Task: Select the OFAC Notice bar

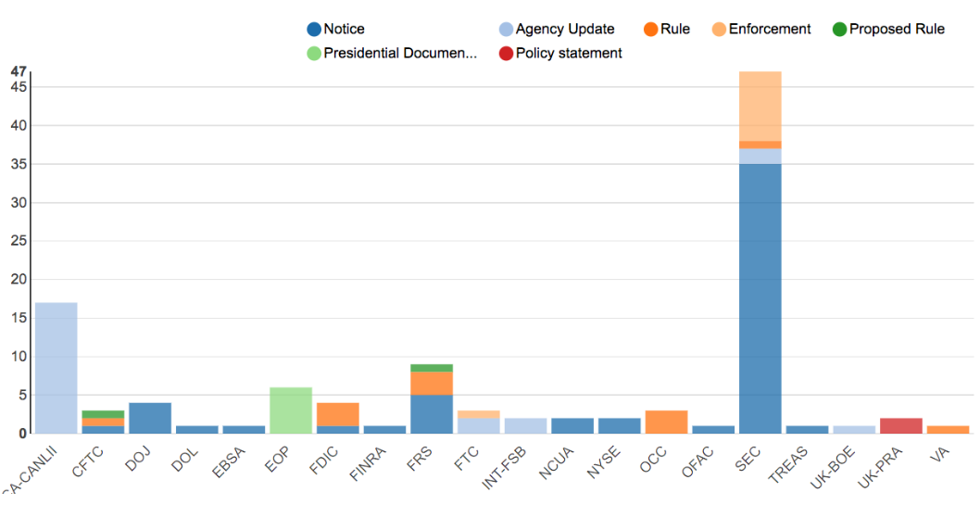Action: [x=713, y=430]
